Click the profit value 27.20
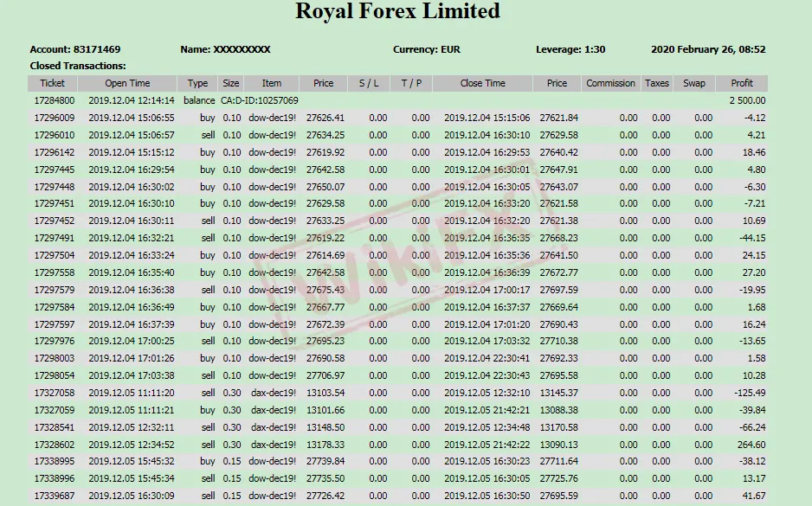 (x=753, y=272)
